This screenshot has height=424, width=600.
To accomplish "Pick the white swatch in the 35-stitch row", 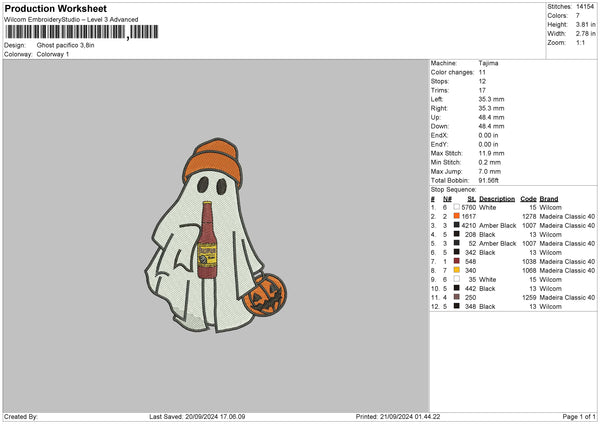I will (x=457, y=279).
